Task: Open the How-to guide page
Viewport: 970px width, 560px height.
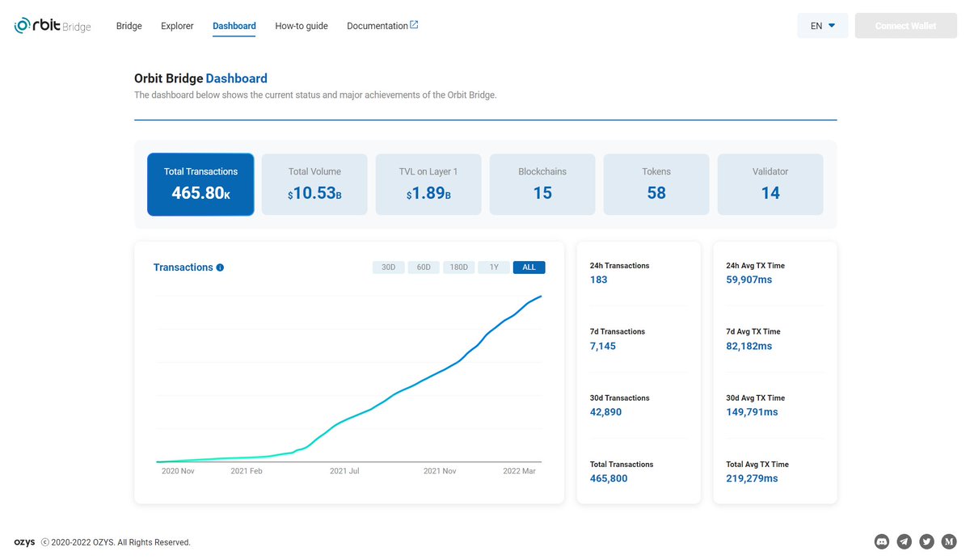Action: 302,26
